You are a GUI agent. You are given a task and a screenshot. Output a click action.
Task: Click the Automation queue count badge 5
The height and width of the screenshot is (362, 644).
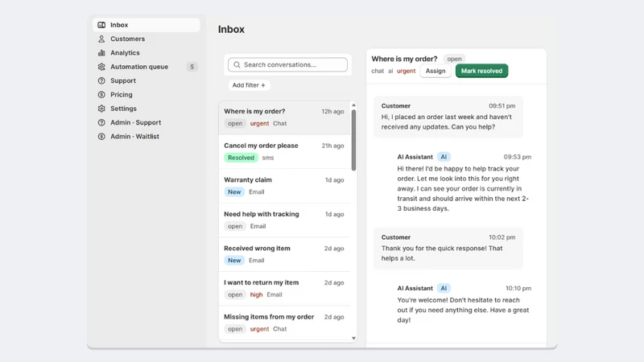[x=192, y=67]
